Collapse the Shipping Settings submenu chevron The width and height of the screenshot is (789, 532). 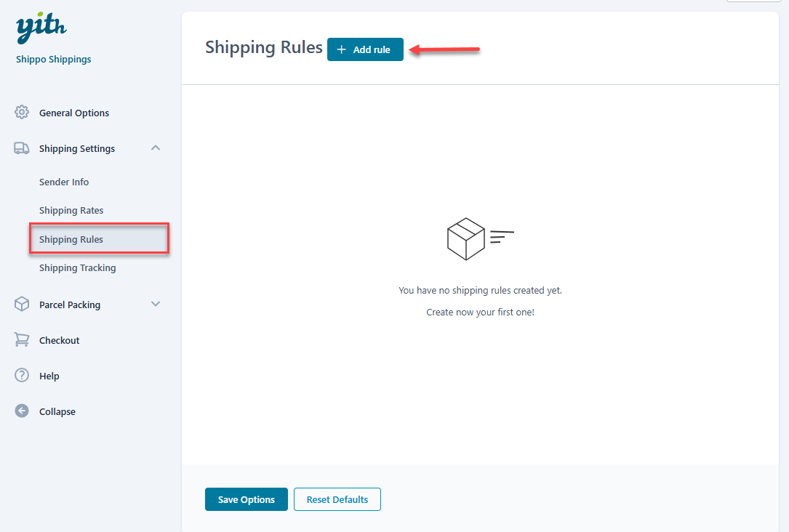click(155, 148)
